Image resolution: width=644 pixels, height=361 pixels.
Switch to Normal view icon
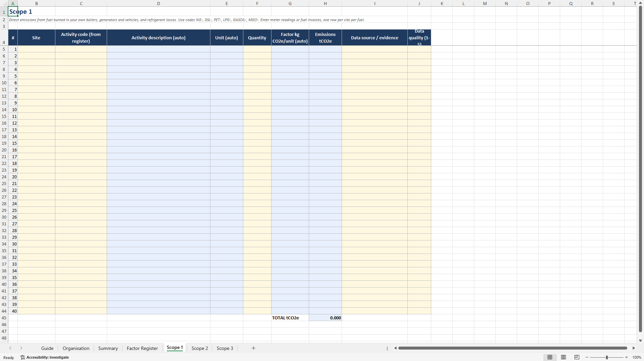pyautogui.click(x=550, y=357)
